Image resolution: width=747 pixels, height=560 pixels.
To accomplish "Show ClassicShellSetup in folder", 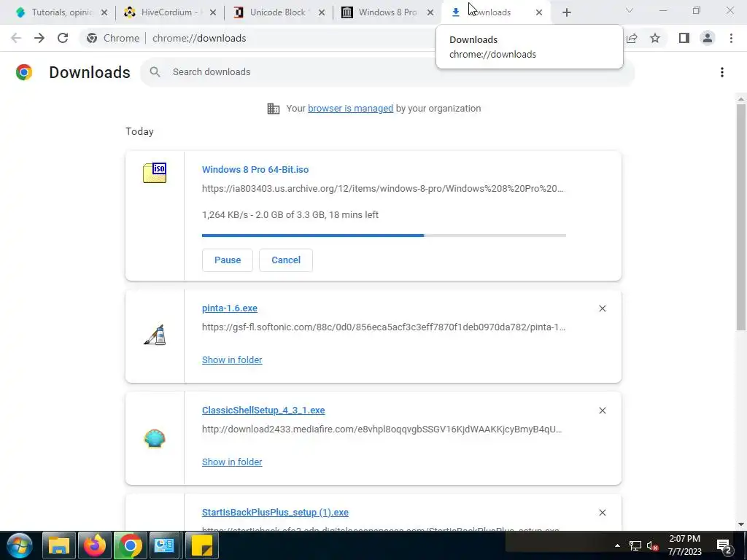I will click(x=232, y=462).
